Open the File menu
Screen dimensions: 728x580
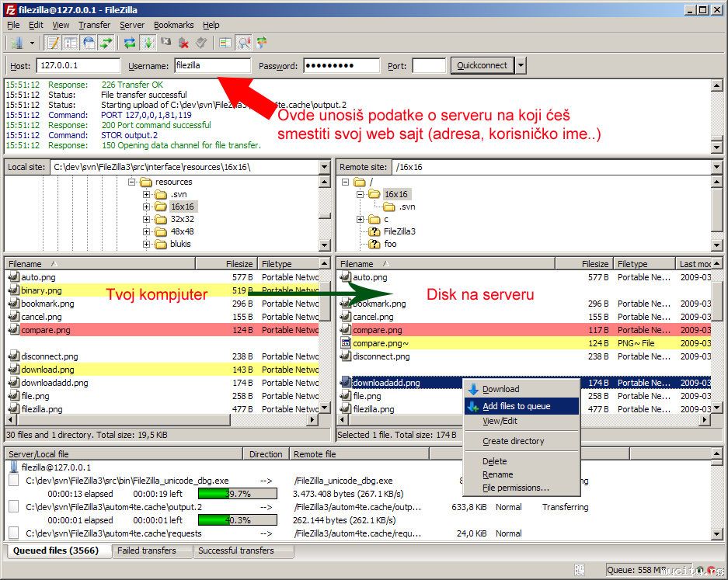(13, 25)
